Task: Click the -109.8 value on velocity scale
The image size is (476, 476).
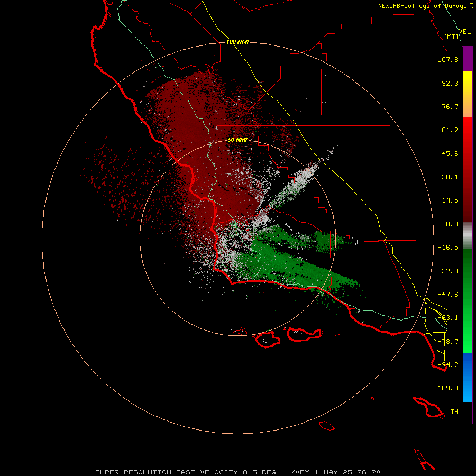Action: point(446,388)
